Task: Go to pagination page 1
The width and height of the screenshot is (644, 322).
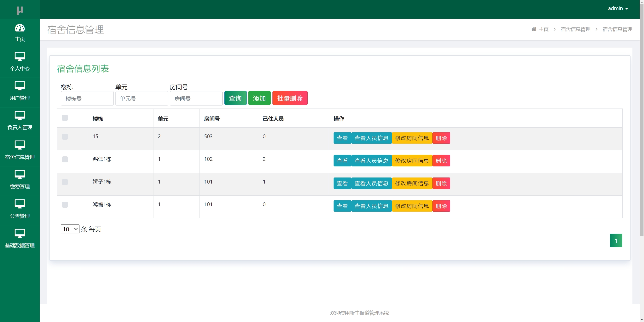Action: click(616, 240)
